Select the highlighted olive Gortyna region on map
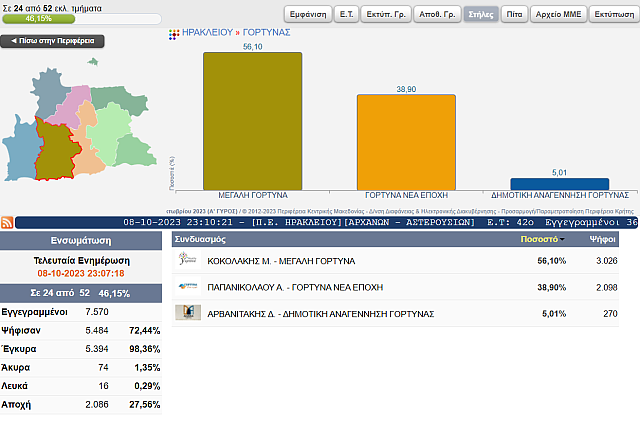The image size is (640, 423). pos(55,150)
